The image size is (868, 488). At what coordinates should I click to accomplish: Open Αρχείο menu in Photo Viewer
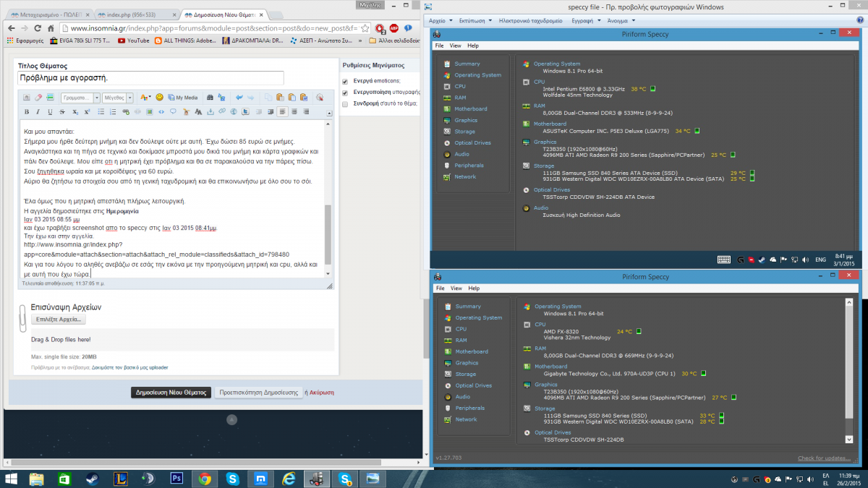coord(440,21)
